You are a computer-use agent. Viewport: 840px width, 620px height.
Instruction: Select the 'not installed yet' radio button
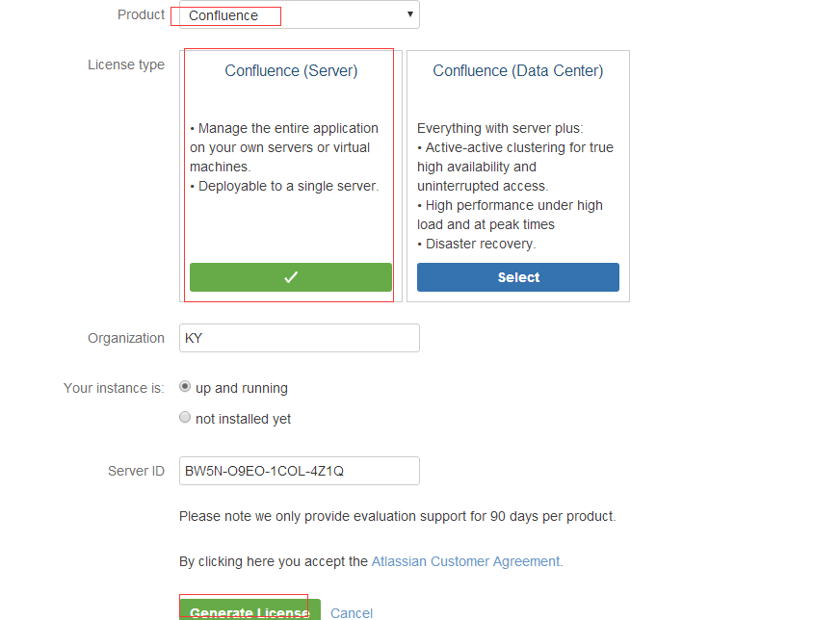185,417
